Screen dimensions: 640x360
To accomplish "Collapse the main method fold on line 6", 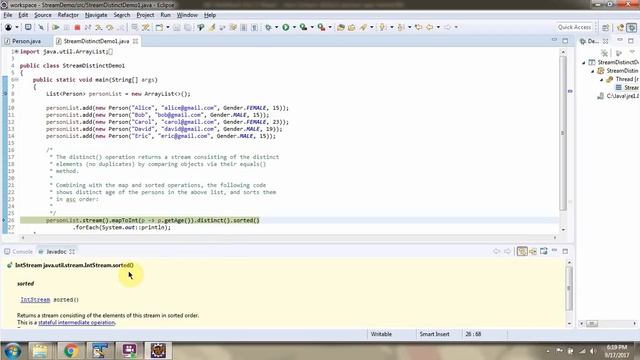I will pos(16,80).
